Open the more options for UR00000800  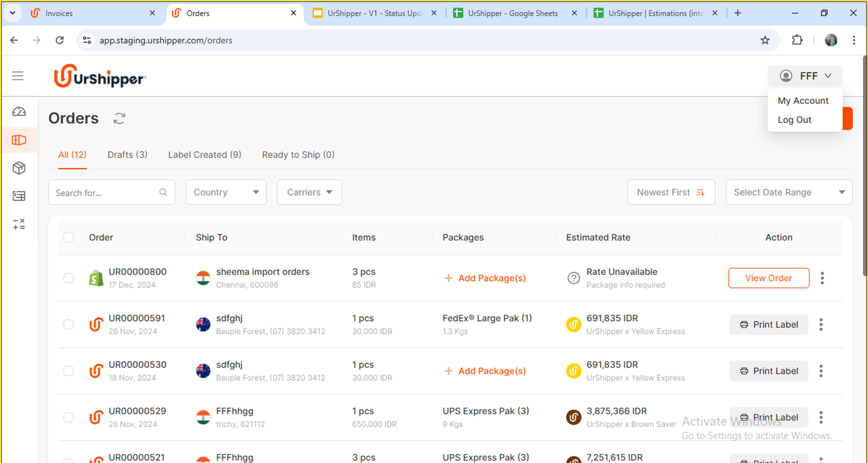click(x=822, y=278)
